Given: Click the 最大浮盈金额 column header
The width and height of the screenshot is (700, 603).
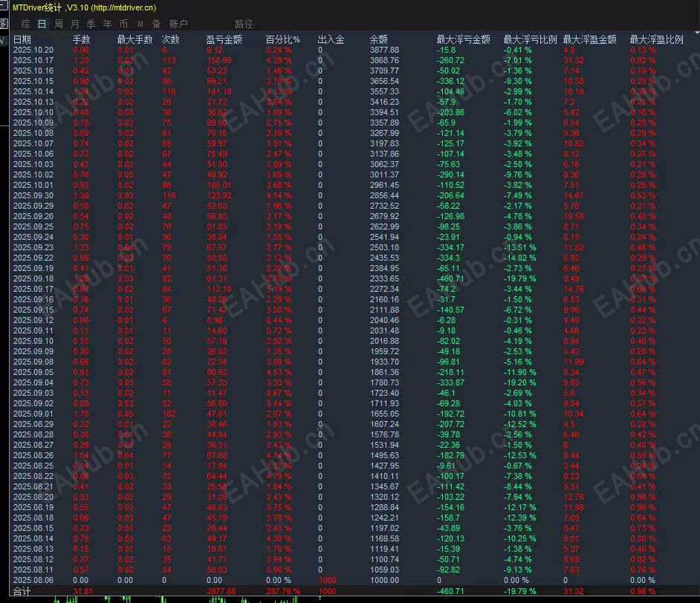Looking at the screenshot, I should (590, 39).
